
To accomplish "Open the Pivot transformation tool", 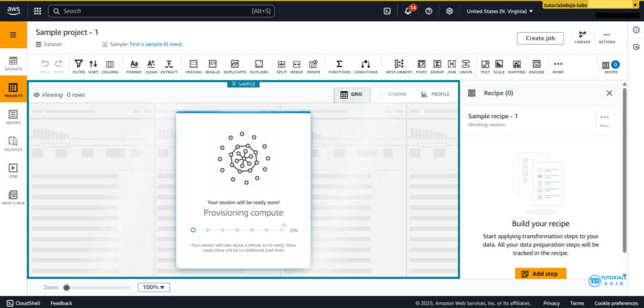I will pyautogui.click(x=421, y=66).
